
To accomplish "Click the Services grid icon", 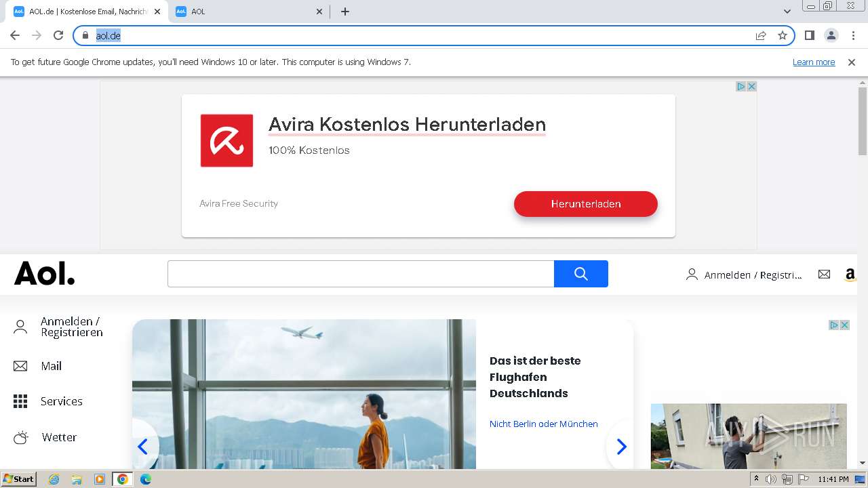I will (x=20, y=401).
